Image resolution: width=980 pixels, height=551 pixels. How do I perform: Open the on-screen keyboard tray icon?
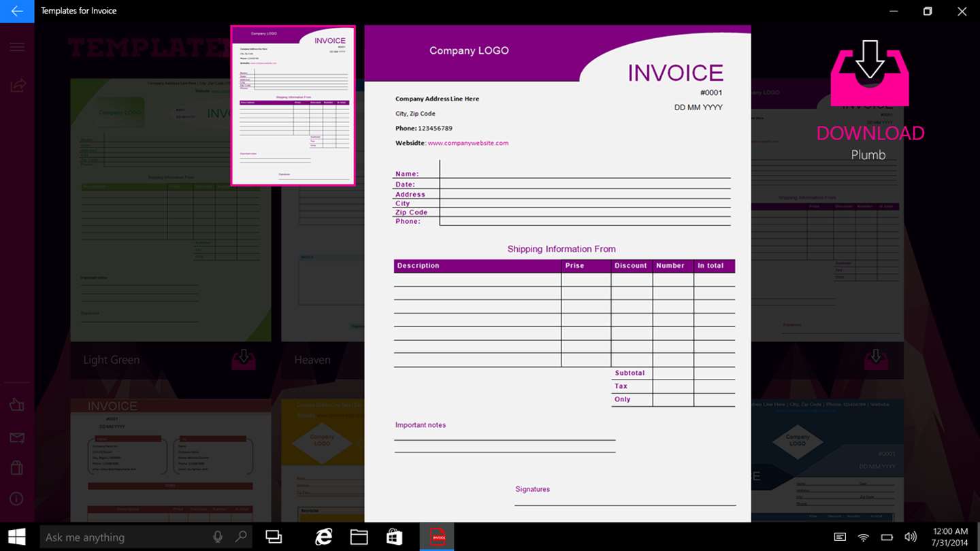point(840,537)
